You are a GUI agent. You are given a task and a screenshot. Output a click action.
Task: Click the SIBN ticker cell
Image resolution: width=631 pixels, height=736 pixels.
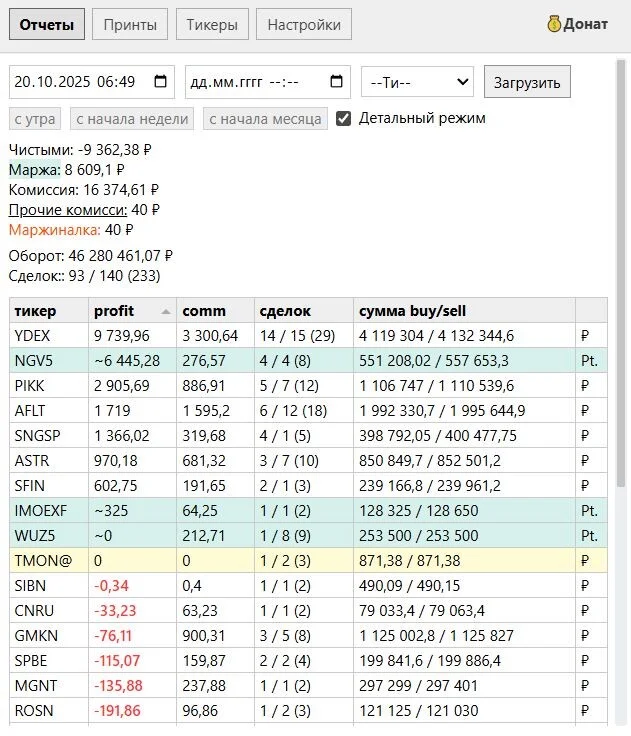click(x=49, y=585)
